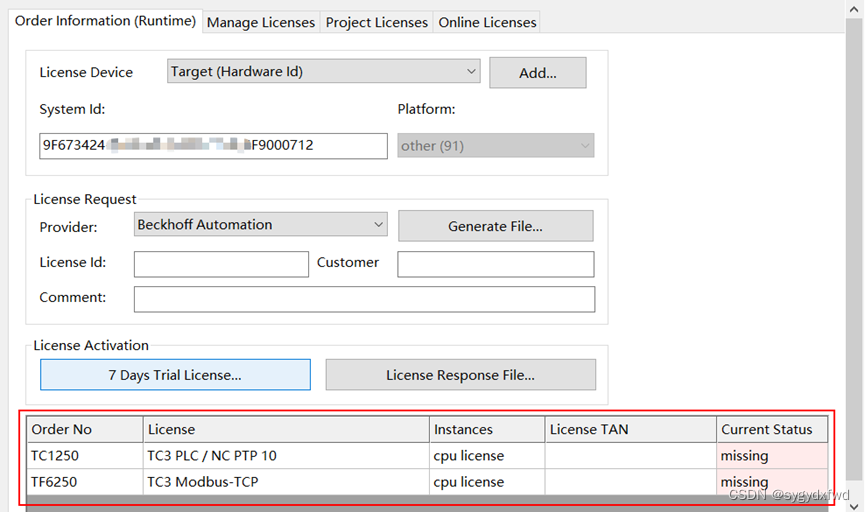The height and width of the screenshot is (512, 865).
Task: Open the Manage Licenses tab
Action: (x=261, y=22)
